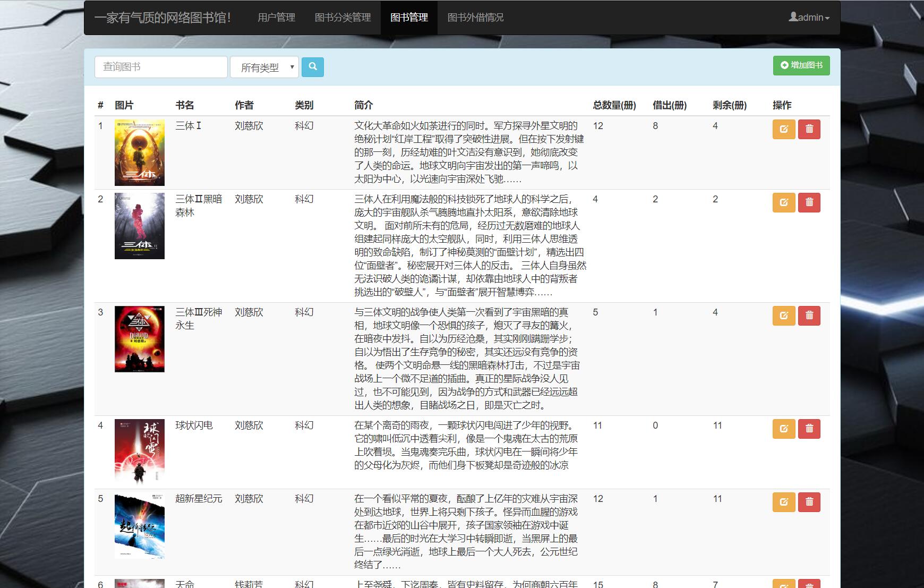Image resolution: width=924 pixels, height=588 pixels.
Task: Click the 三体Ⅱ黑暗森林 cover image
Action: [x=140, y=226]
